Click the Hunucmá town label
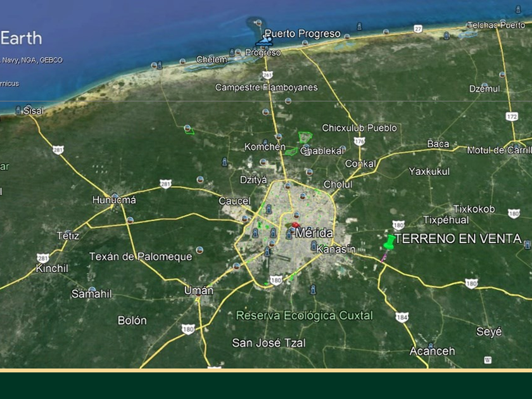 pyautogui.click(x=114, y=199)
